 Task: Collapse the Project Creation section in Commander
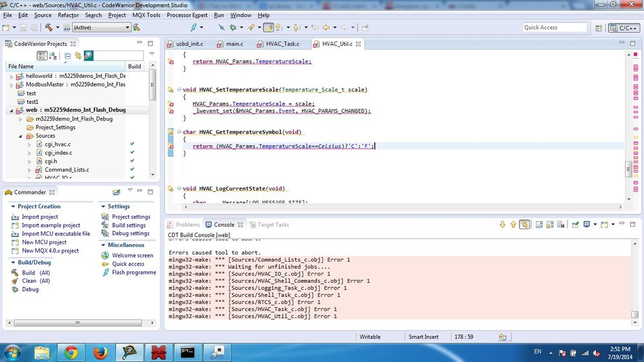point(13,207)
